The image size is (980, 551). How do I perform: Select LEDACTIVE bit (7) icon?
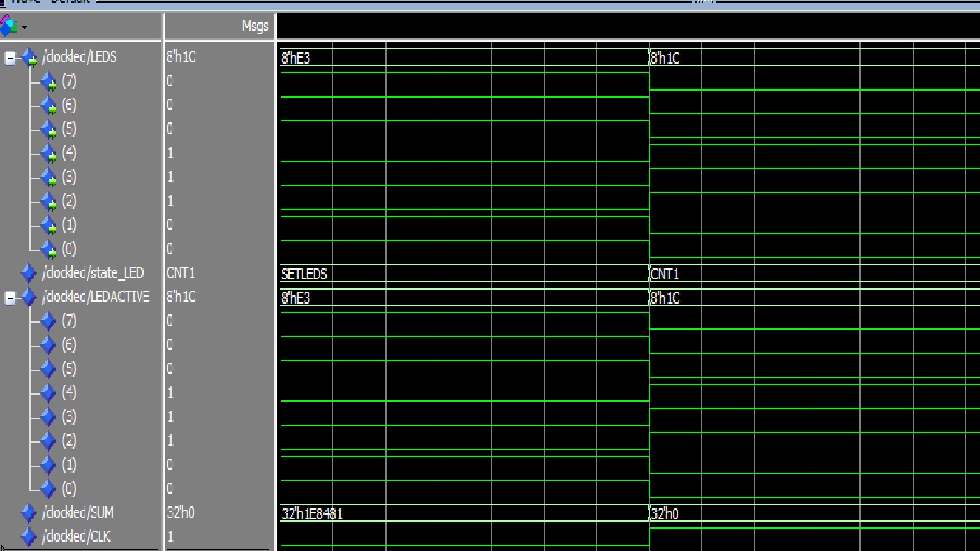[x=48, y=321]
